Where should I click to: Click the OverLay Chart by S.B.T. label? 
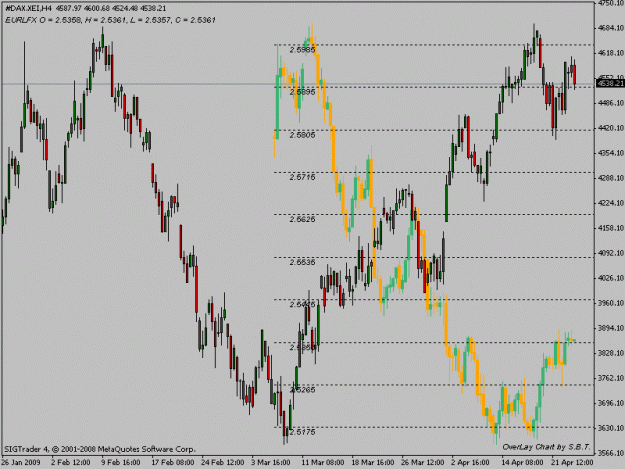click(x=546, y=447)
